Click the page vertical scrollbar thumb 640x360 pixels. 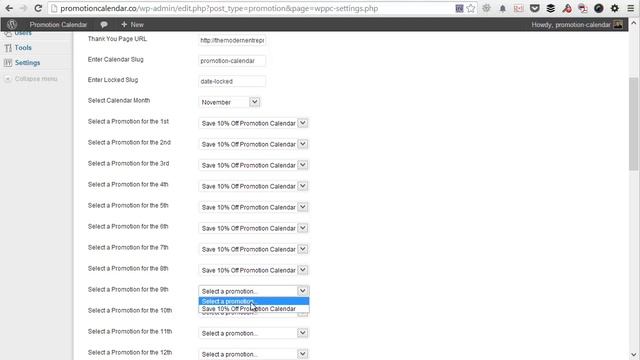[x=633, y=123]
